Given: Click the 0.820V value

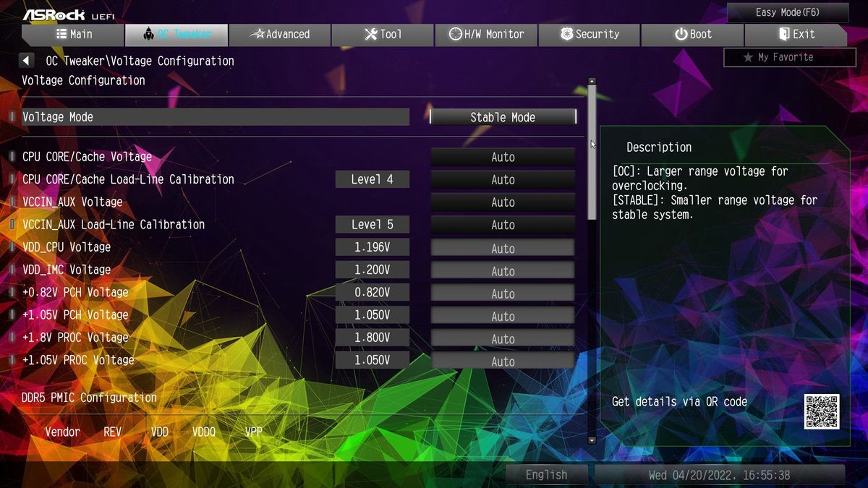Looking at the screenshot, I should point(373,293).
